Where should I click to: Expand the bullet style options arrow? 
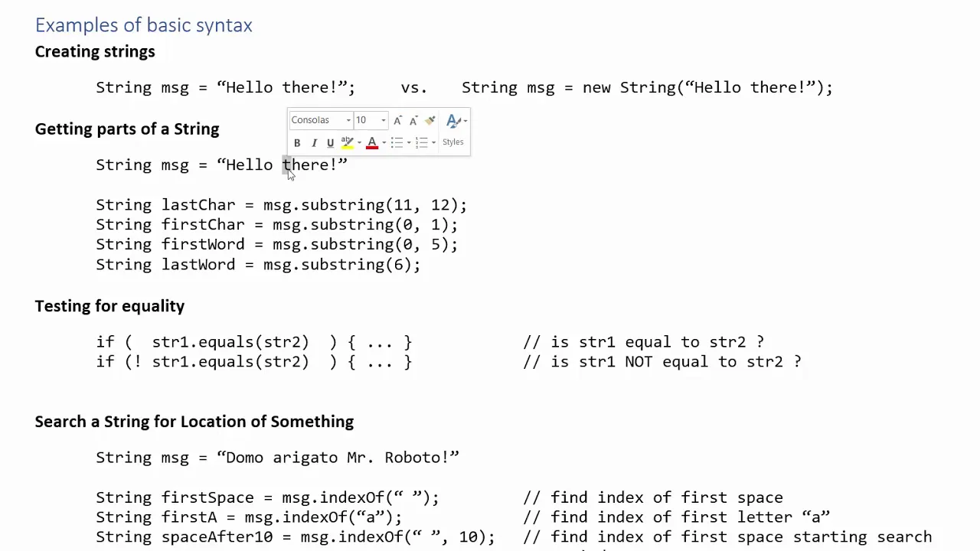click(409, 142)
